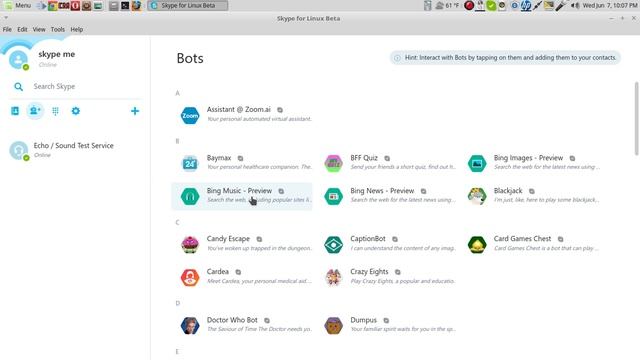640x360 pixels.
Task: Click the terminal icon in taskbar
Action: (x=125, y=5)
